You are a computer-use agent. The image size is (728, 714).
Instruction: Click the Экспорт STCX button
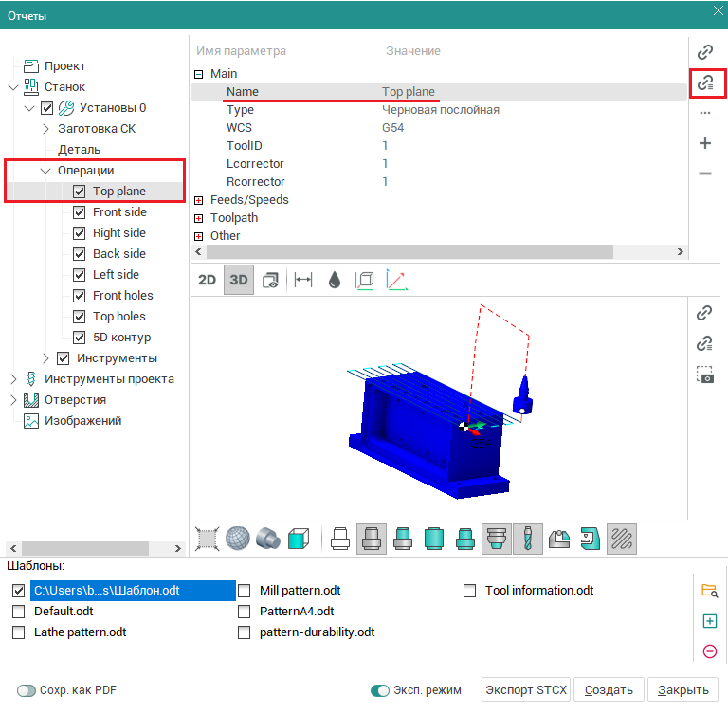526,690
